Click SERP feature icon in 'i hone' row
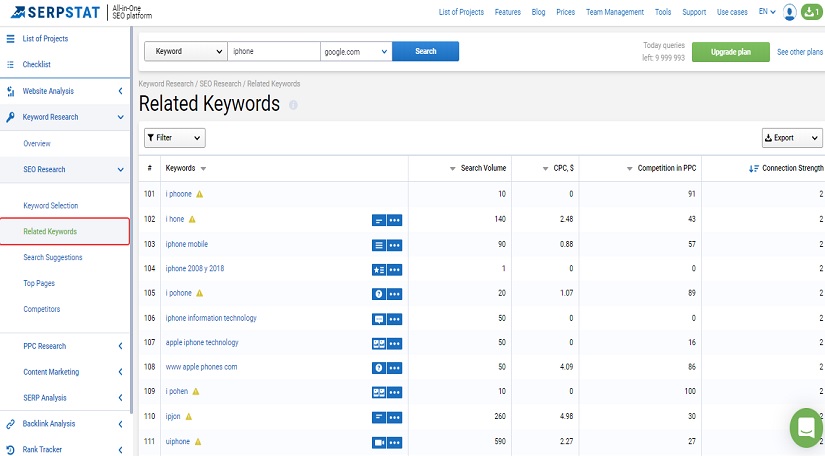Viewport: 825px width, 456px height. (379, 220)
